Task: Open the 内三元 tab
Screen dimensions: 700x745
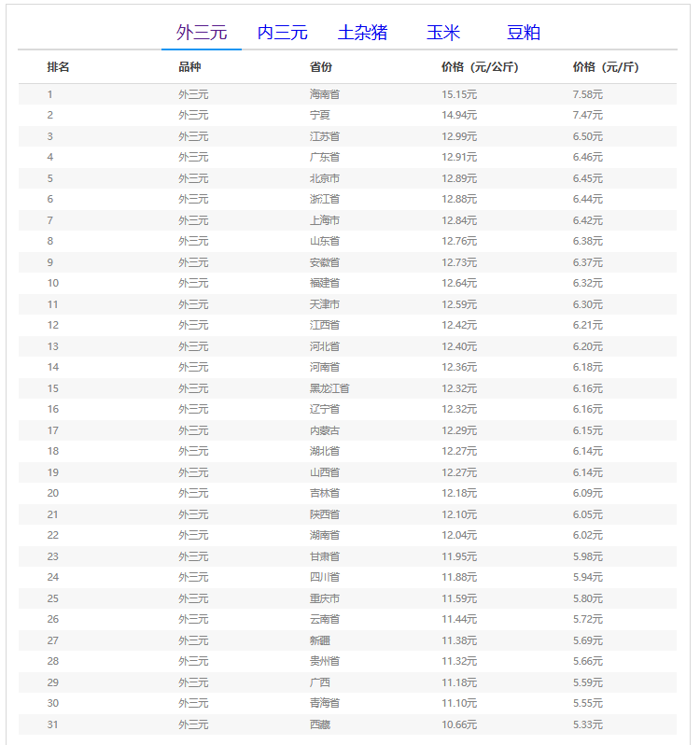Action: click(x=282, y=33)
